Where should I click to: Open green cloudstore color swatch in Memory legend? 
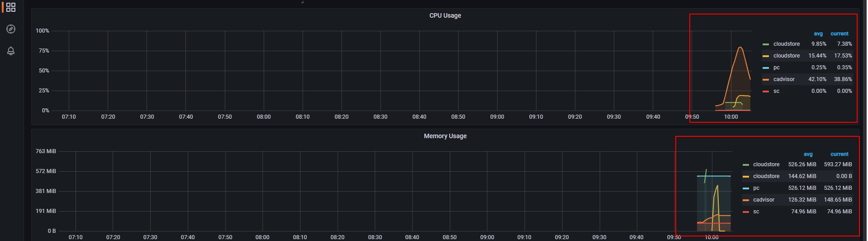point(745,165)
